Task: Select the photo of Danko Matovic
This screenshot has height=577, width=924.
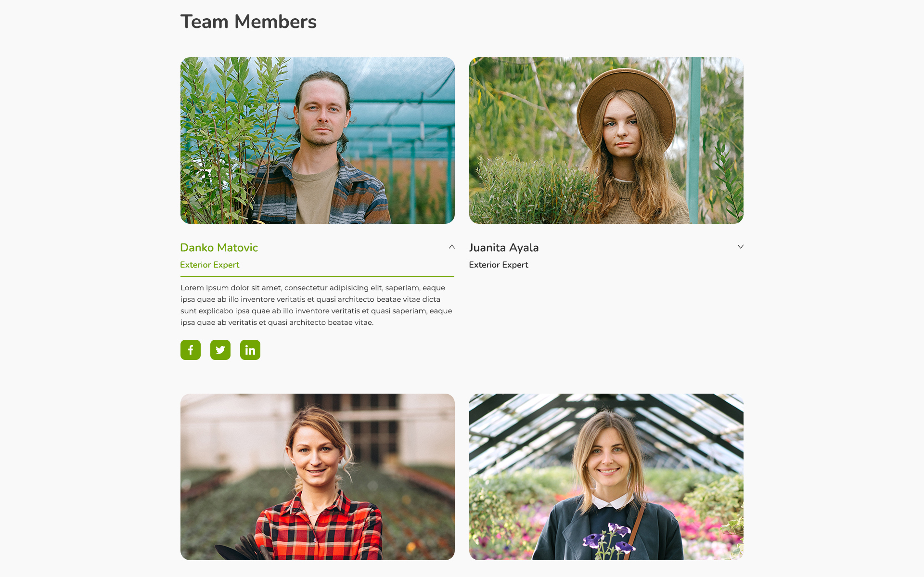Action: click(x=318, y=141)
